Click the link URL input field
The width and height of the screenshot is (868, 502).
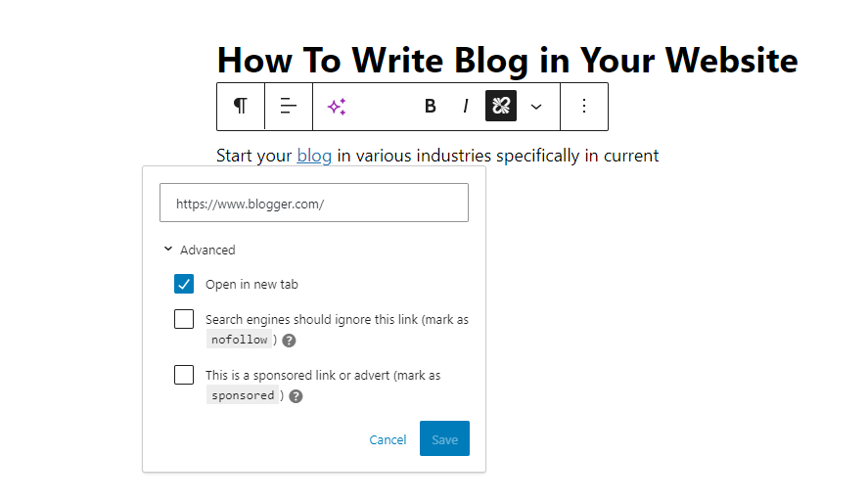[313, 204]
